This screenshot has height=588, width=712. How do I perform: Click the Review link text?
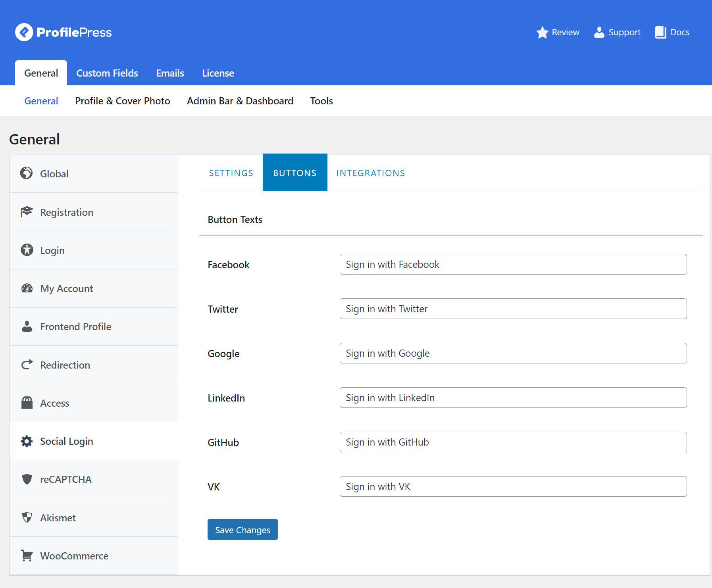566,33
